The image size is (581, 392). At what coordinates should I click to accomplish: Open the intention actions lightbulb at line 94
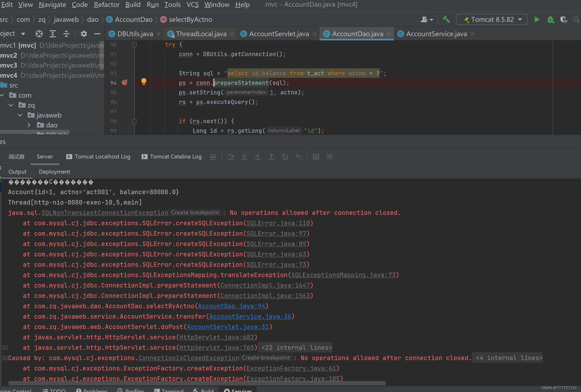[x=144, y=82]
